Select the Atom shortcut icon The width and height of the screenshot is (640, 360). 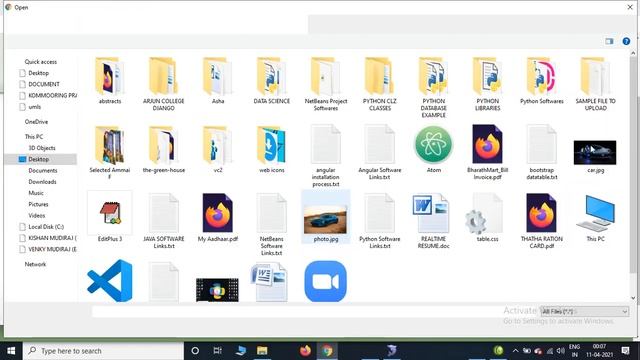(x=433, y=149)
